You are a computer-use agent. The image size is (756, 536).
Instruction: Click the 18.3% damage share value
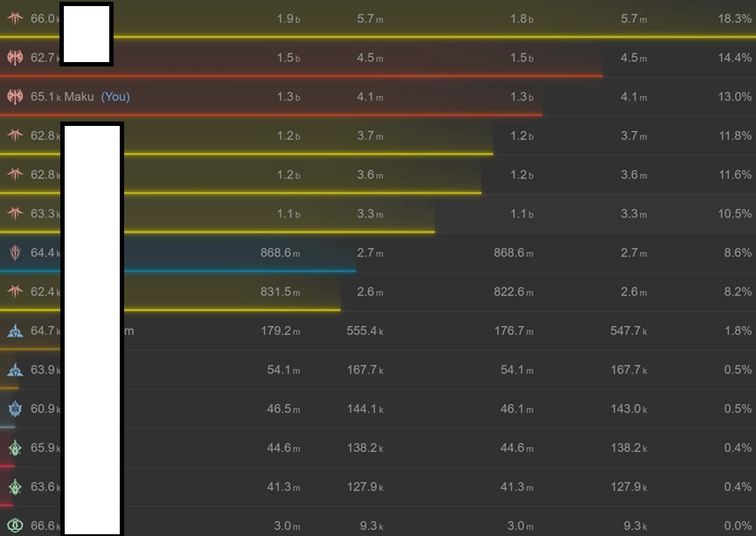pyautogui.click(x=734, y=18)
